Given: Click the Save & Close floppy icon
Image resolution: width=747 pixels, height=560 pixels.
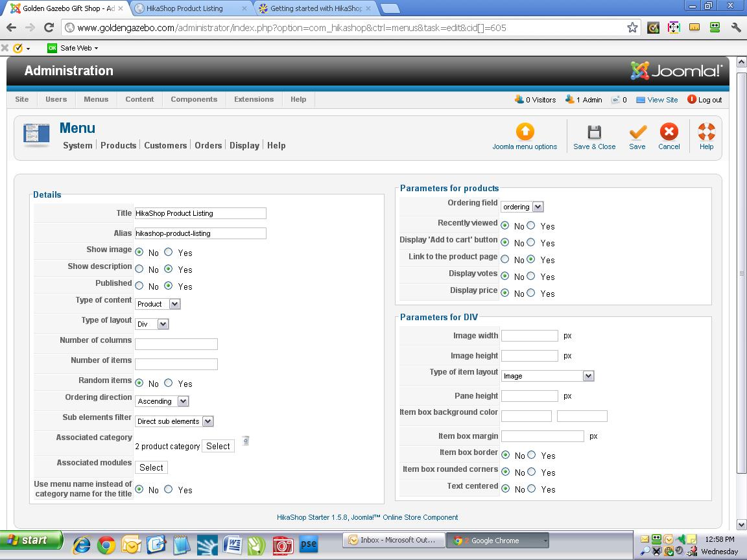Looking at the screenshot, I should coord(594,132).
